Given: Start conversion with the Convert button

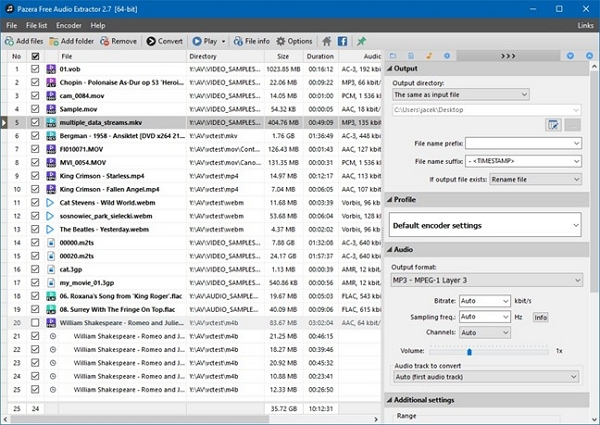Looking at the screenshot, I should (165, 41).
